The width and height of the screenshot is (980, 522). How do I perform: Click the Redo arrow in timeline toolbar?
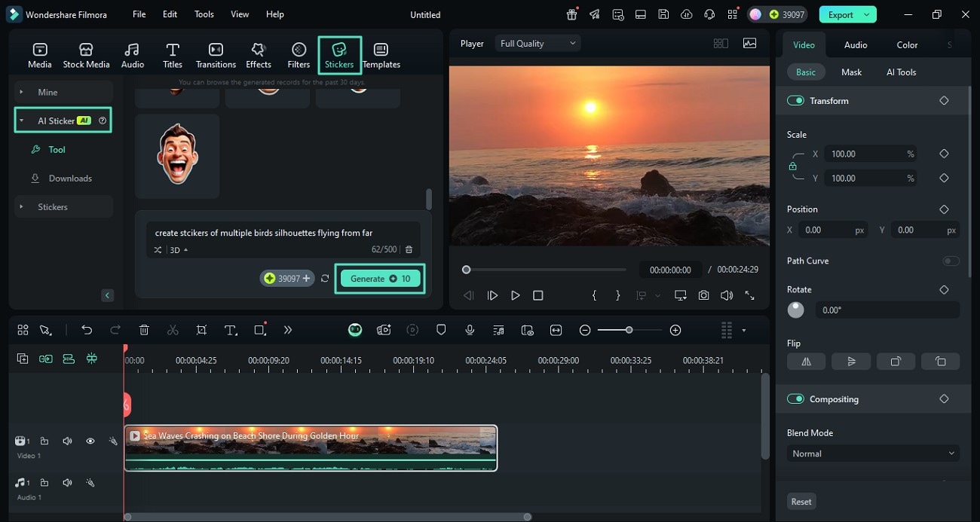tap(115, 330)
